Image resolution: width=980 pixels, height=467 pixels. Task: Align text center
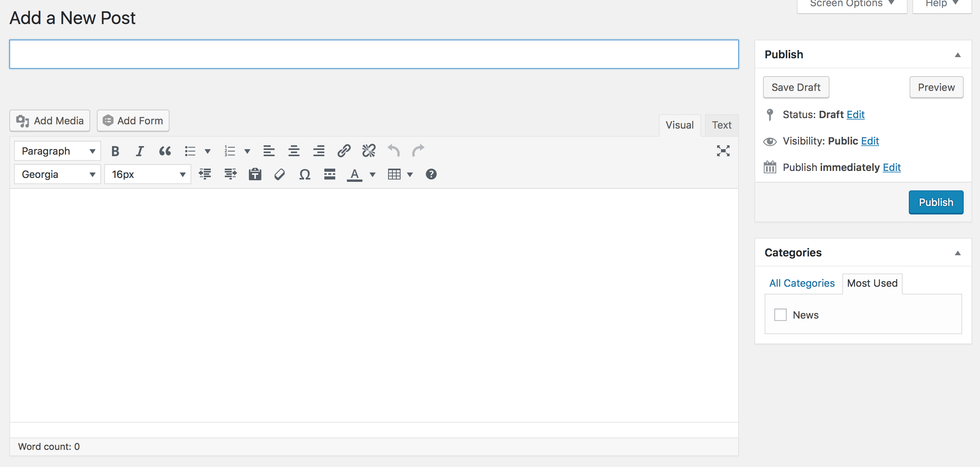click(294, 151)
